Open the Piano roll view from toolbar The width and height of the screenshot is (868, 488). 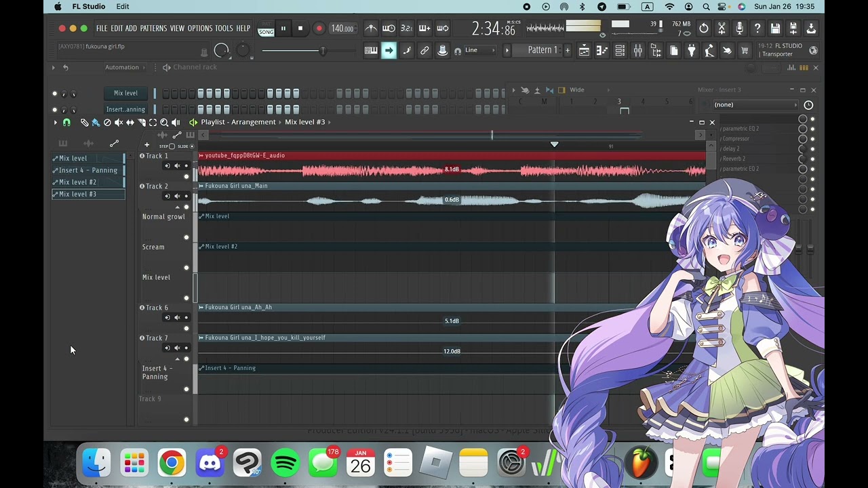point(602,51)
